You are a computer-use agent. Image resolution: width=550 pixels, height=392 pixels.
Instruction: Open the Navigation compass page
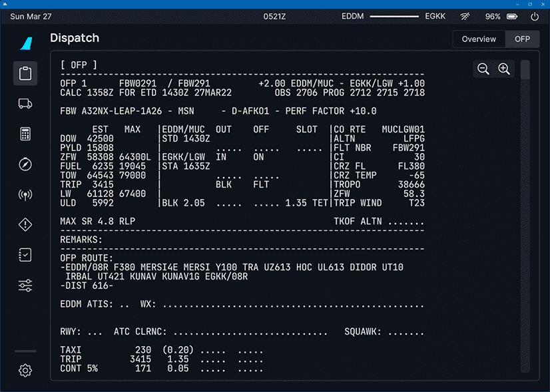click(25, 164)
